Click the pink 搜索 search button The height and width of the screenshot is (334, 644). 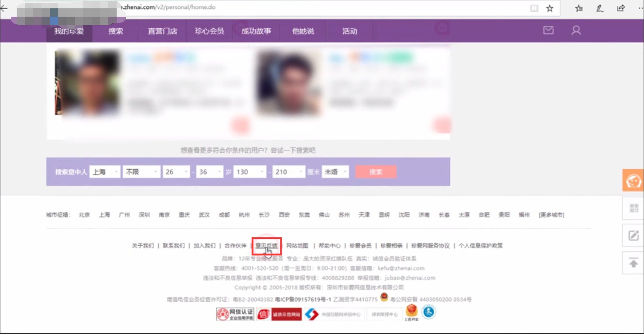(375, 171)
